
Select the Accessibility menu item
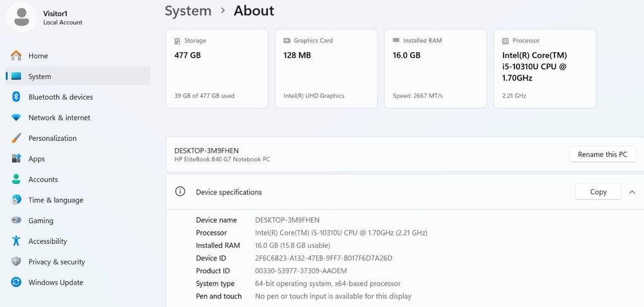point(48,241)
